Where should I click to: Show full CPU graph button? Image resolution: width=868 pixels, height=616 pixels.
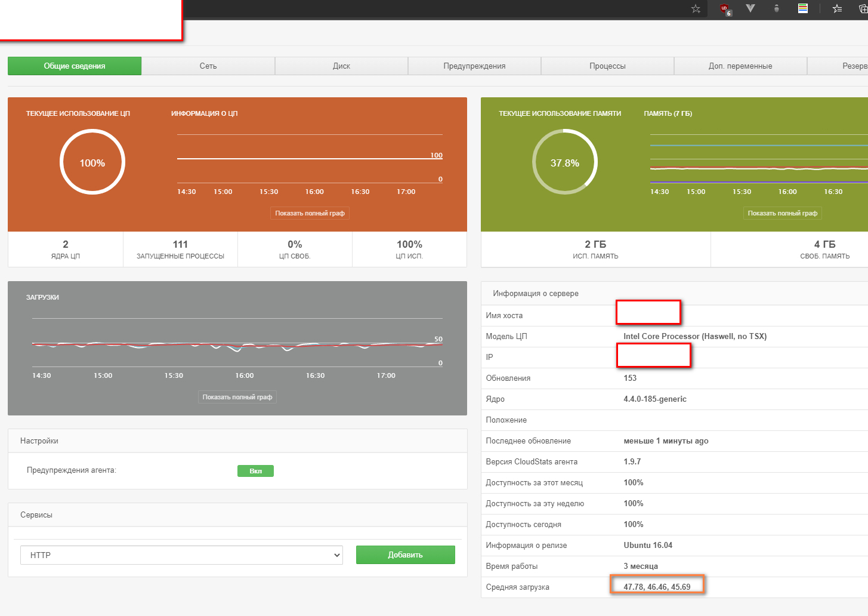click(310, 213)
